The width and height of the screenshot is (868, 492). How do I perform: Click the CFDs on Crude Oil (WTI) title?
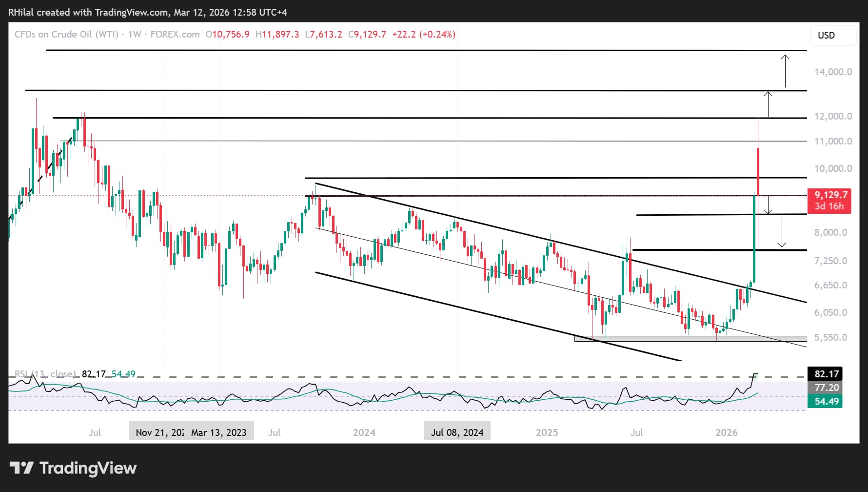[66, 34]
